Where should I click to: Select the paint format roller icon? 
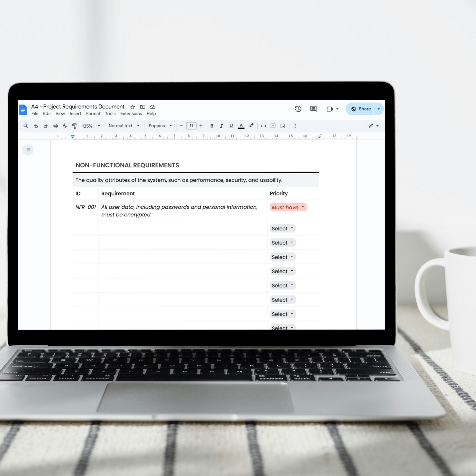[74, 126]
